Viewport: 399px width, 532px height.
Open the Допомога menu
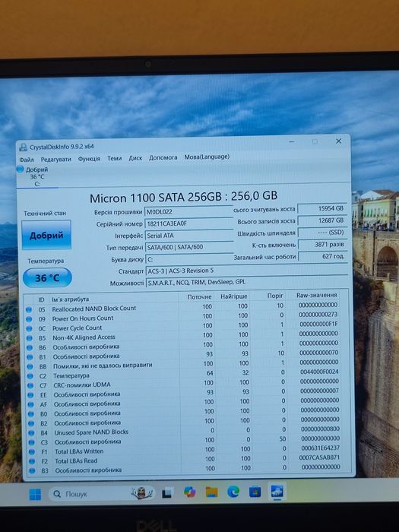(x=163, y=158)
